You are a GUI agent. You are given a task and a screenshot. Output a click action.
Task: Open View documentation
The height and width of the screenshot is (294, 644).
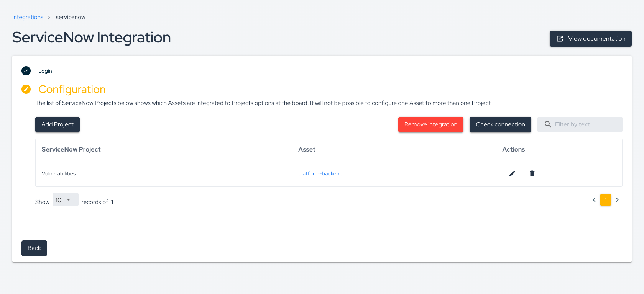[591, 39]
